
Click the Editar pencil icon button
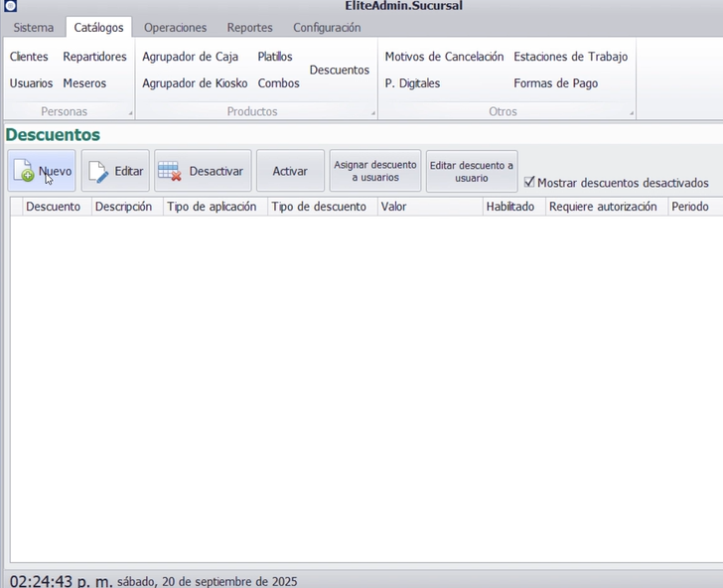pos(99,172)
